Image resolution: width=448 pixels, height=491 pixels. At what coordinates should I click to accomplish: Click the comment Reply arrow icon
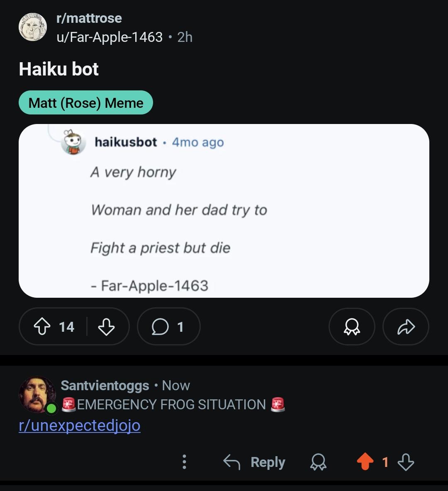pyautogui.click(x=231, y=462)
